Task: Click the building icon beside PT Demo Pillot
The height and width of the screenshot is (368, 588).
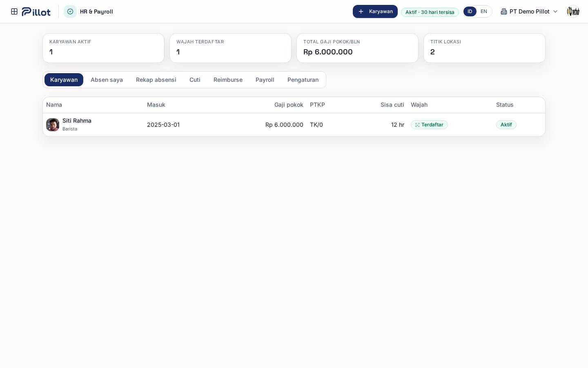Action: tap(504, 11)
